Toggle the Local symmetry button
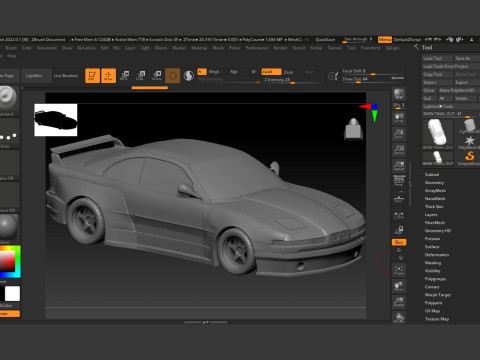The width and height of the screenshot is (480, 360). coord(399,215)
